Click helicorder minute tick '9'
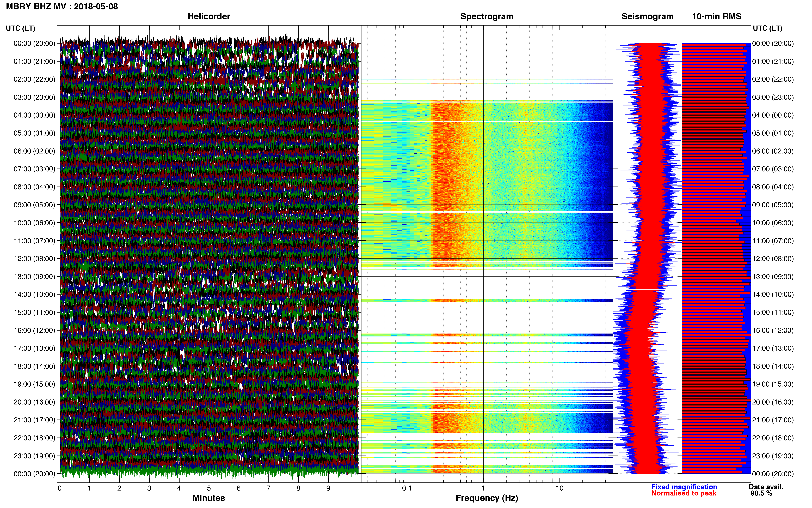Viewport: 812px width, 508px height. [328, 488]
